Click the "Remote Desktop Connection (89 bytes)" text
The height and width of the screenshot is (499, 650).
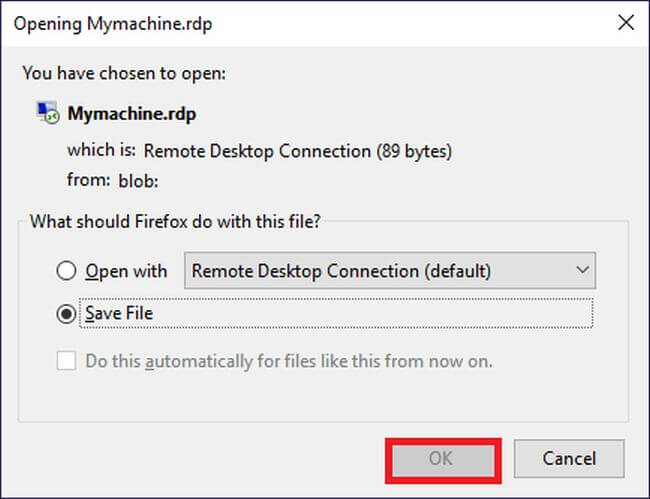click(x=298, y=151)
